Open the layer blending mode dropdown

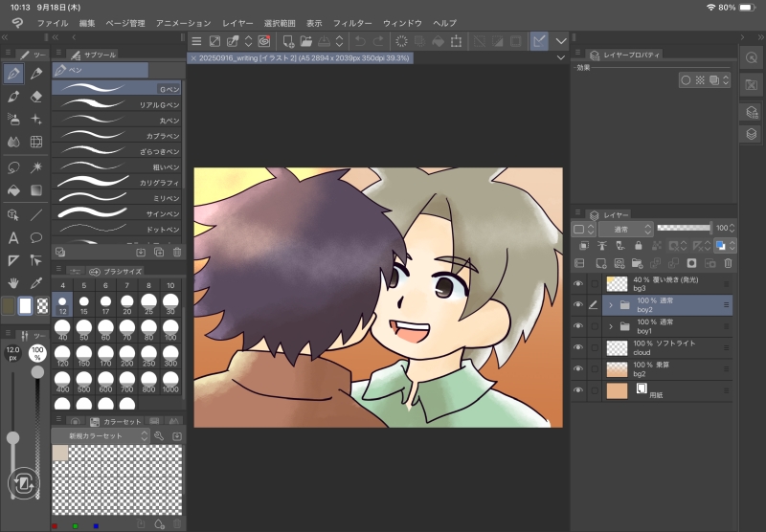pos(625,230)
